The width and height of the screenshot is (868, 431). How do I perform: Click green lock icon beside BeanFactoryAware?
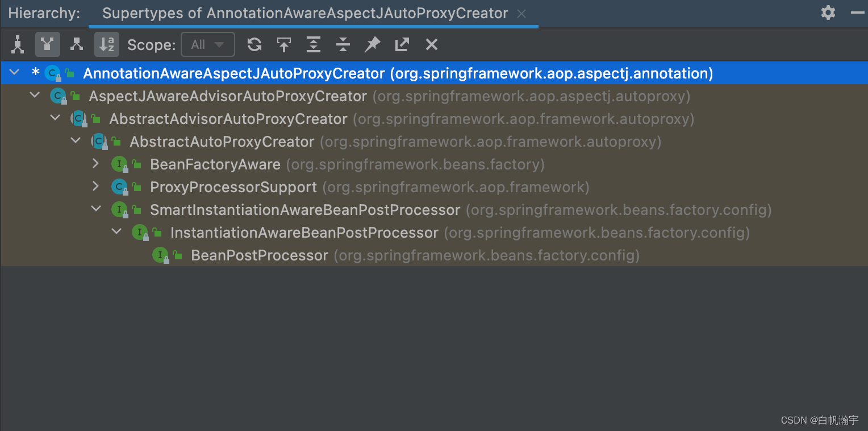pos(136,164)
